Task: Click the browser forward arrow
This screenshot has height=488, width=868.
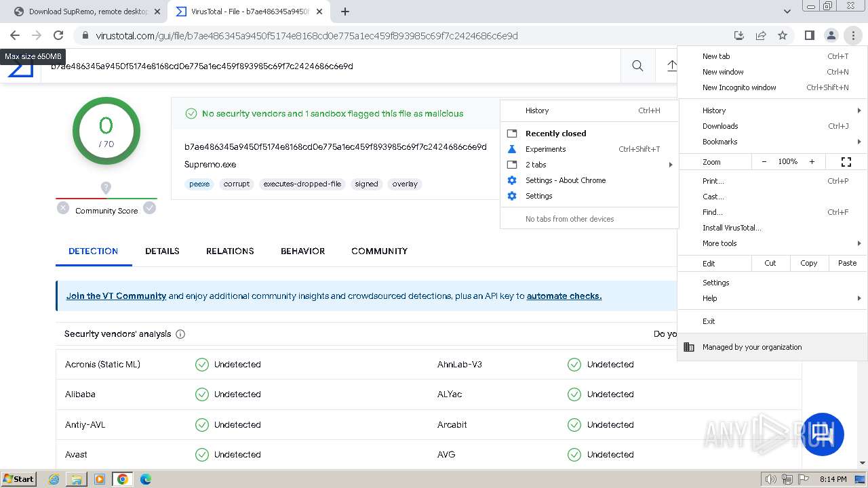Action: tap(37, 35)
